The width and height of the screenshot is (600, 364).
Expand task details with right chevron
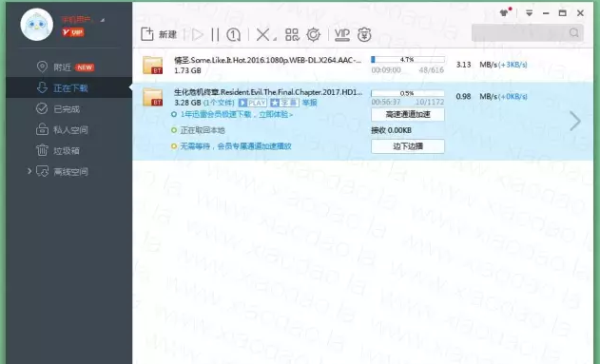click(574, 122)
